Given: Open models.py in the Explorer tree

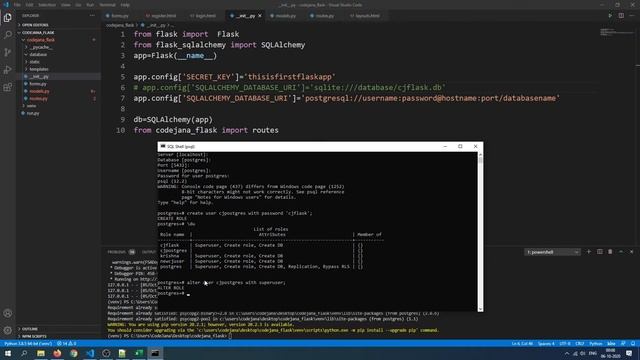Looking at the screenshot, I should tap(39, 91).
